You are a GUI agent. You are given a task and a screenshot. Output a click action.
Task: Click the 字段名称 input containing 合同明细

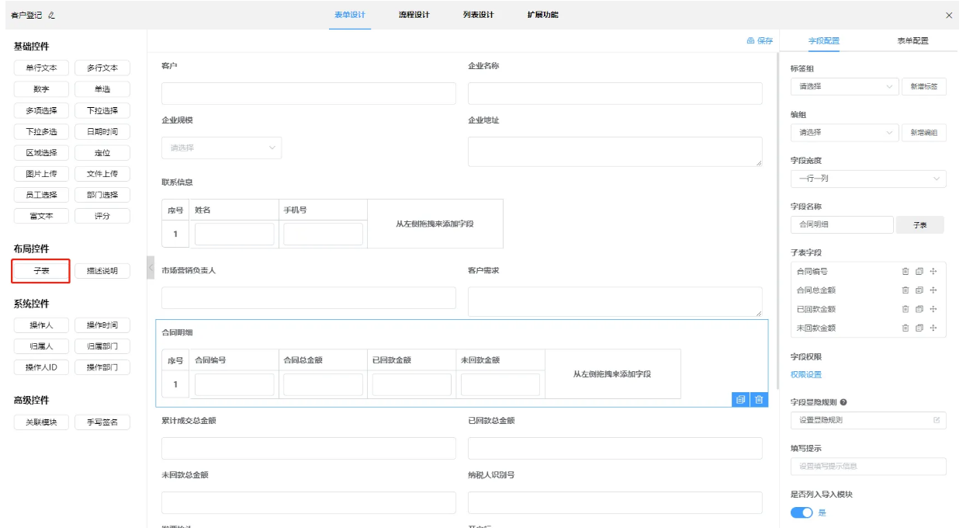(x=842, y=225)
